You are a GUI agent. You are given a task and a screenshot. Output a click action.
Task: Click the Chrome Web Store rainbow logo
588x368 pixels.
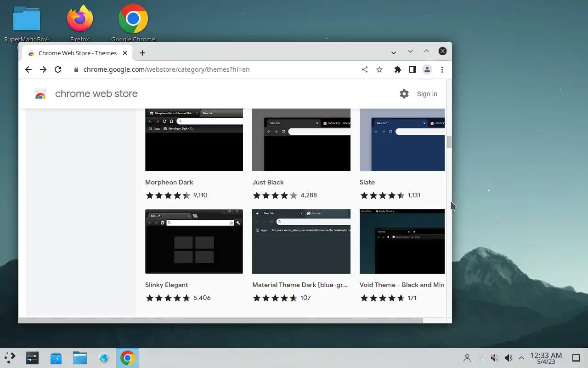(x=40, y=94)
